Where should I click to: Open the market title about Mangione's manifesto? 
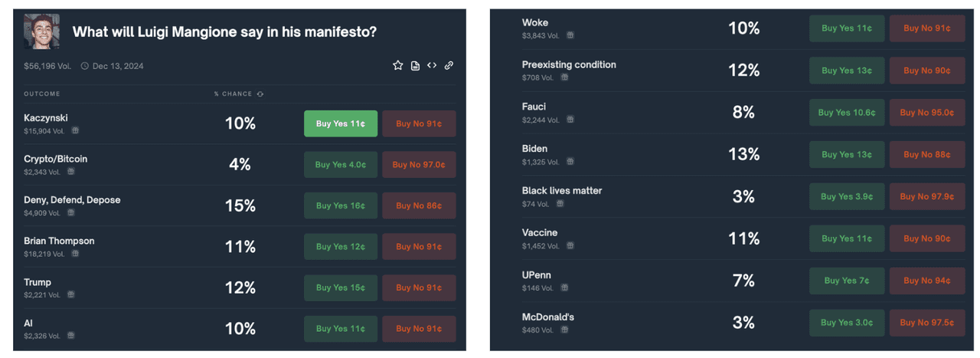[x=224, y=32]
